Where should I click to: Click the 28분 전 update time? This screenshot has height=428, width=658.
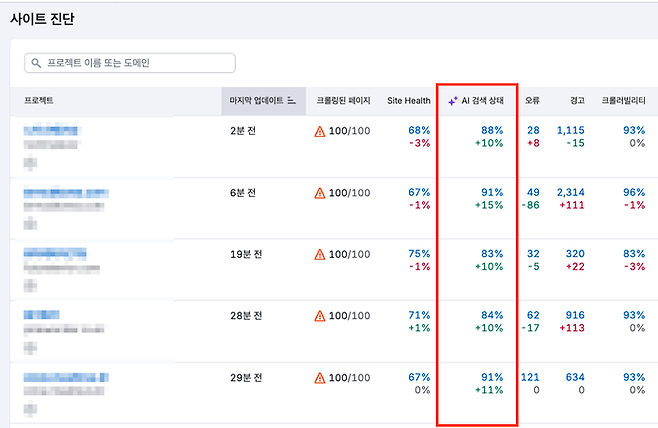[x=246, y=316]
